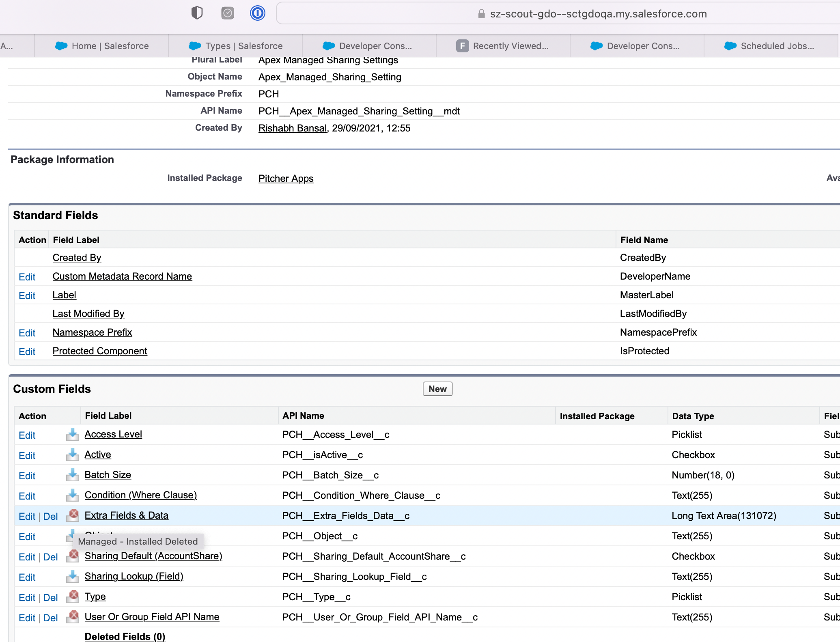Click deleted icon beside User Or Group Field API Name
This screenshot has height=642, width=840.
73,616
